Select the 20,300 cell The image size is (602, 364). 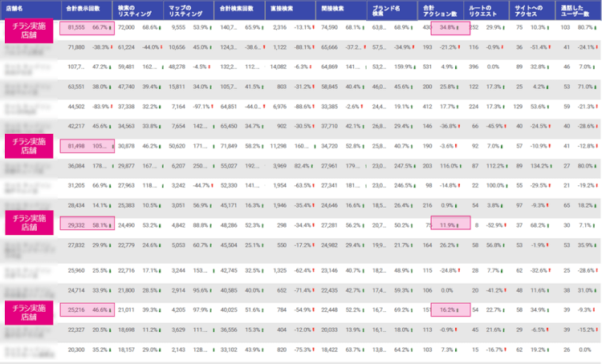point(76,350)
